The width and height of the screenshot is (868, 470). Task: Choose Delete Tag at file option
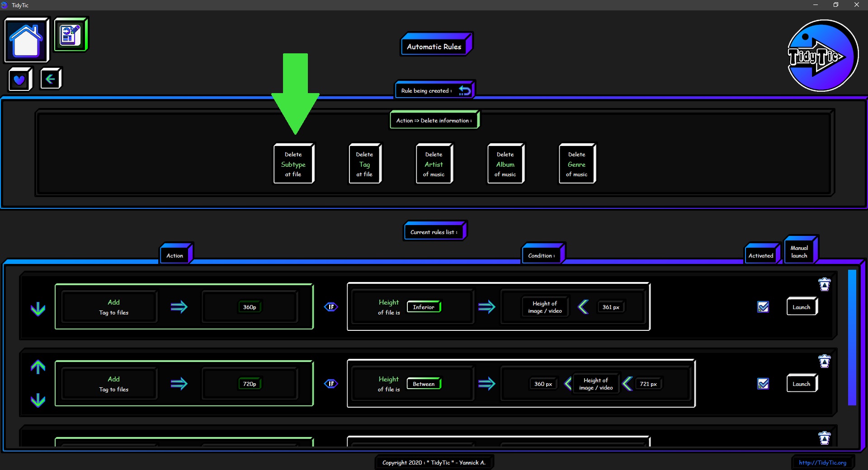364,164
